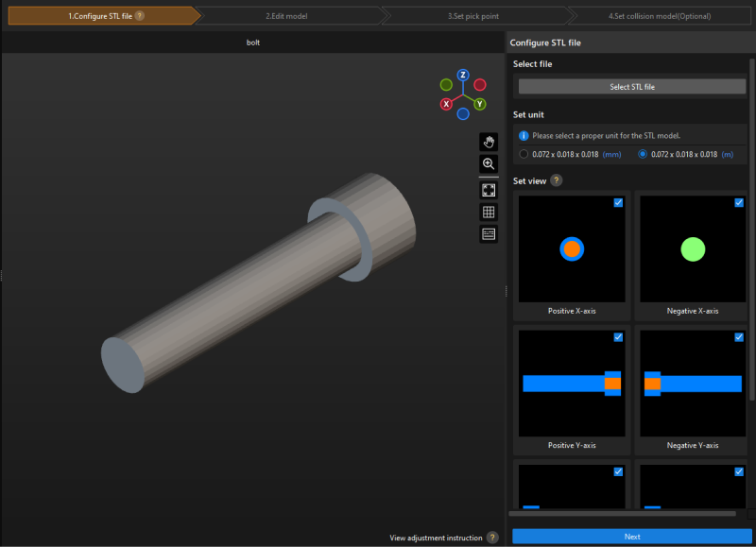This screenshot has height=547, width=756.
Task: Open the help icon on Configure STL file step
Action: tap(140, 15)
